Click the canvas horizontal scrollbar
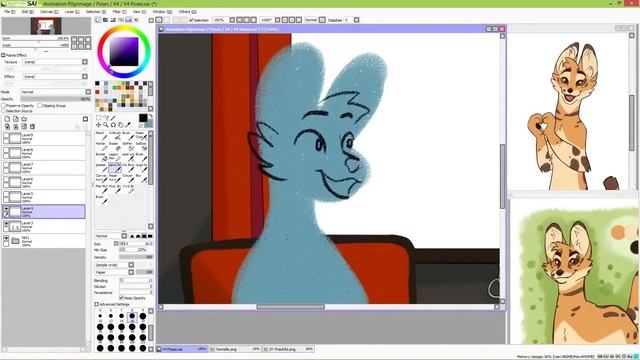The height and width of the screenshot is (360, 640). tap(291, 307)
